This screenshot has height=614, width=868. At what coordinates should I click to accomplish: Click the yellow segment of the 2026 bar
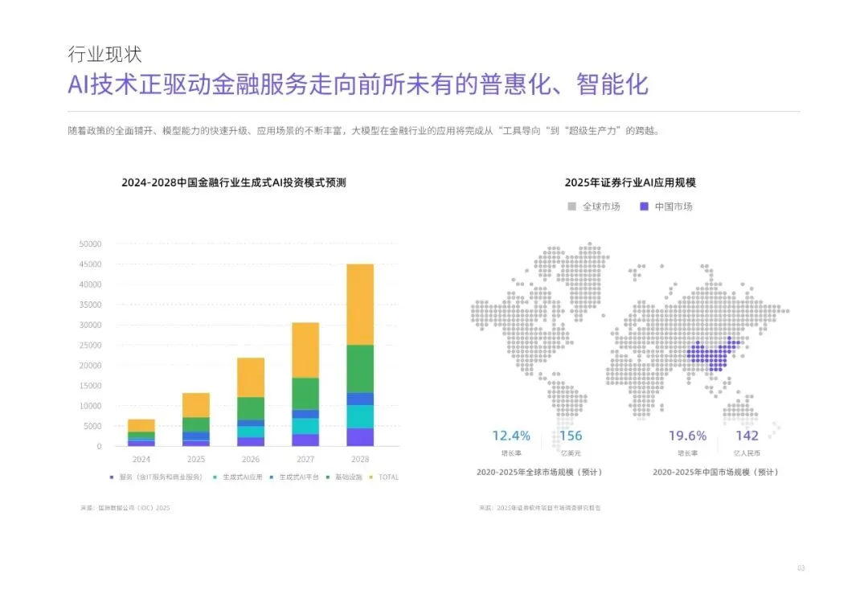[x=251, y=378]
